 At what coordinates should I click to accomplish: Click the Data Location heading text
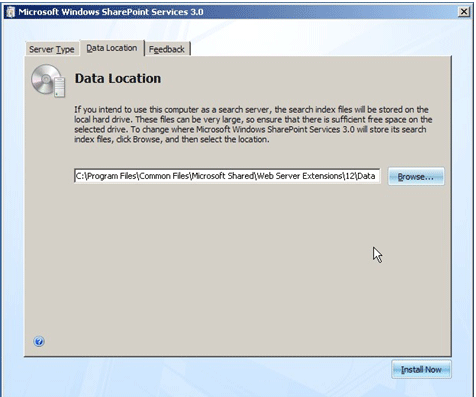point(118,78)
